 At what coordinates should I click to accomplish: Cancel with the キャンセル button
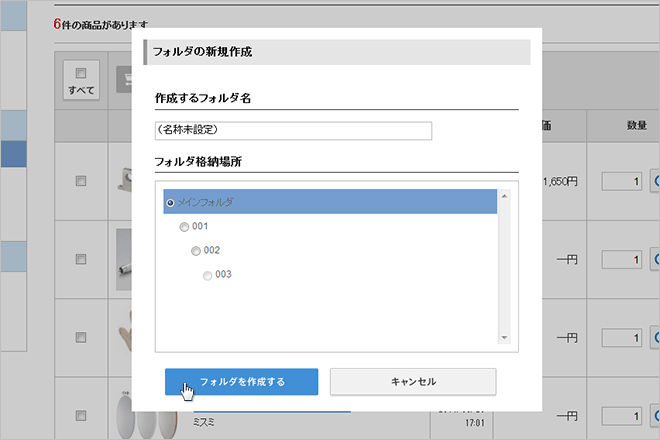(412, 381)
